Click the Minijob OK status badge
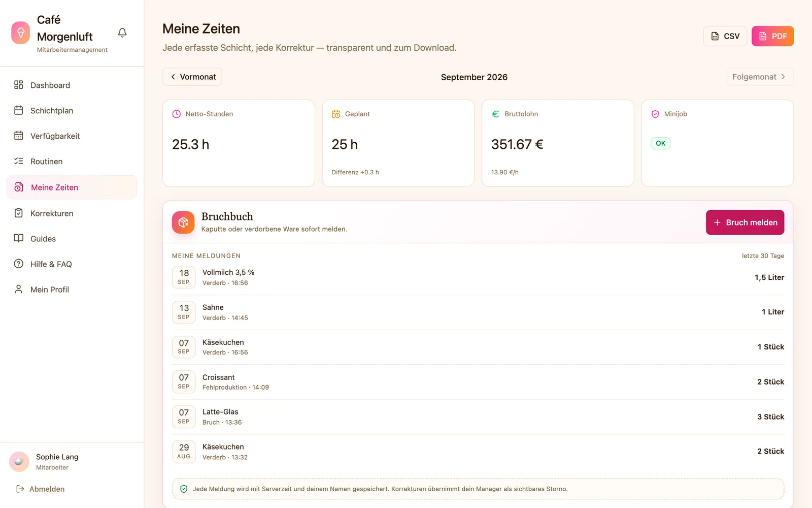This screenshot has width=812, height=508. (x=660, y=143)
